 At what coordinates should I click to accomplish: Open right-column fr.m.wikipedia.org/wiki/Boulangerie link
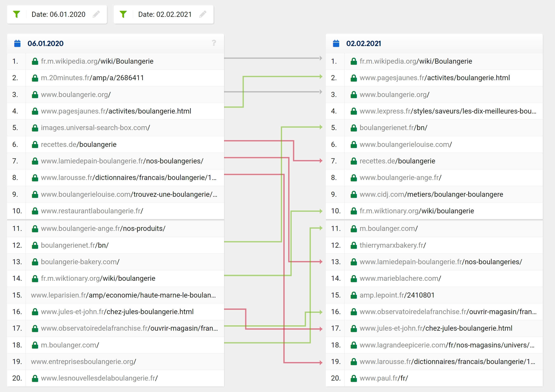tap(416, 61)
